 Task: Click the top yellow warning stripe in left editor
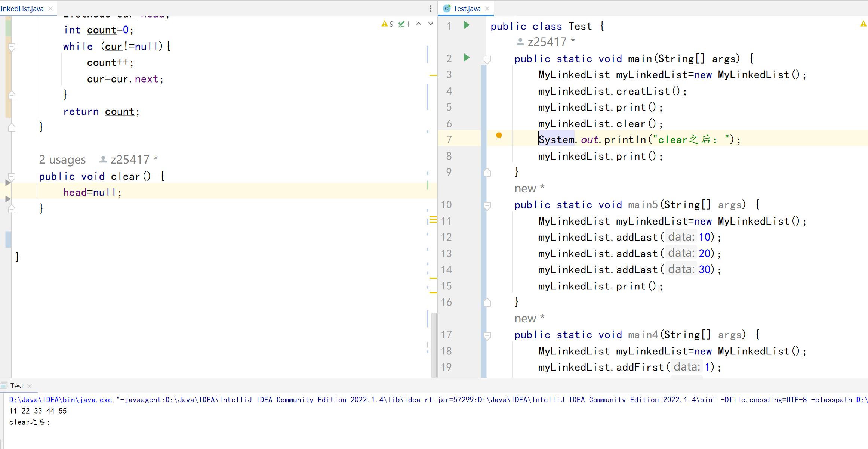[x=433, y=75]
